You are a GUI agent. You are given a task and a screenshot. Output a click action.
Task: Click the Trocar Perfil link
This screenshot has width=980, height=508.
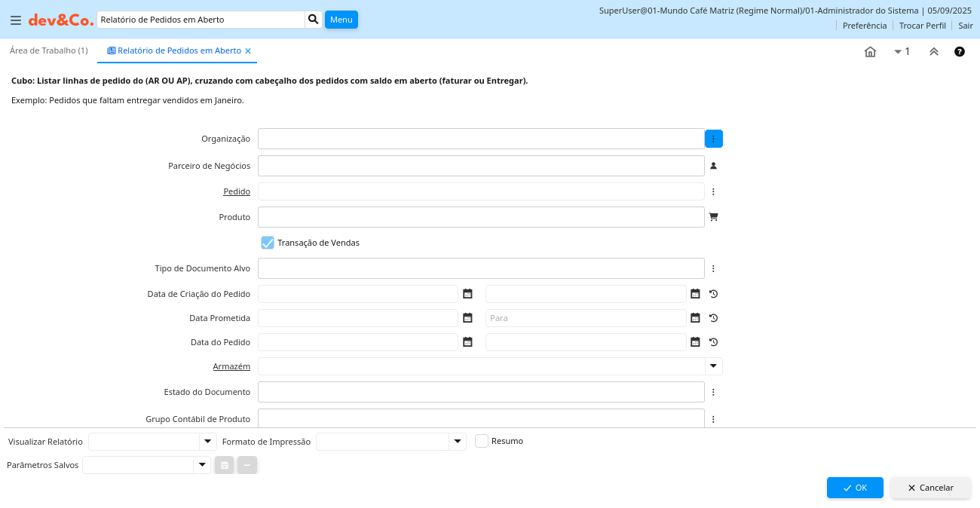coord(922,26)
